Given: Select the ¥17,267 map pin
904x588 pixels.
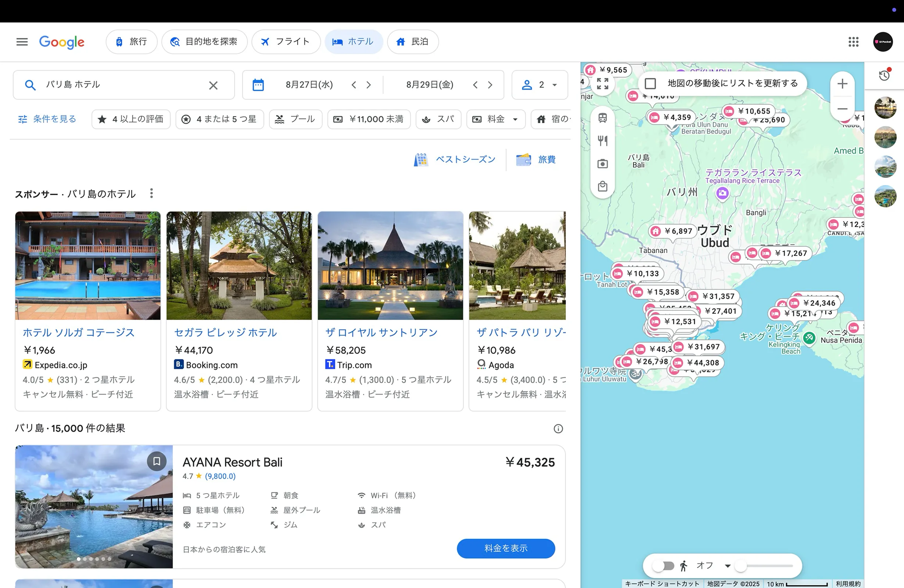Looking at the screenshot, I should coord(785,253).
